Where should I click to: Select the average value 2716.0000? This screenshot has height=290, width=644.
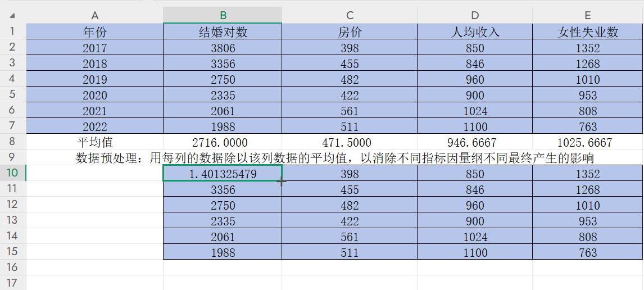(x=223, y=142)
